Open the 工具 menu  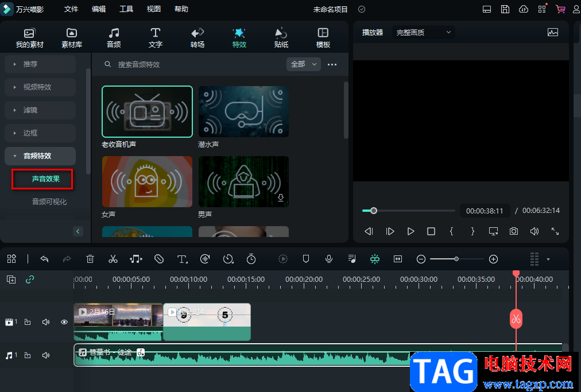point(126,9)
